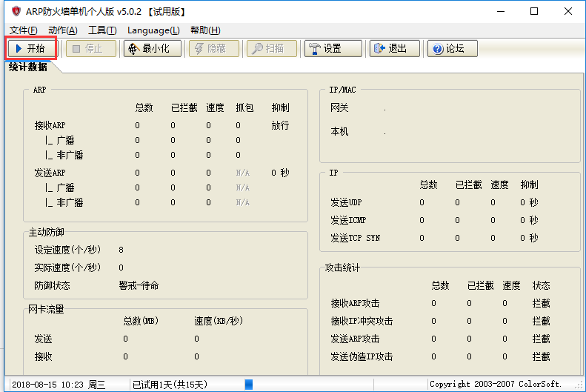The width and height of the screenshot is (586, 392).
Task: Click the 隐藏 (Hide) toolbar button
Action: click(x=213, y=49)
